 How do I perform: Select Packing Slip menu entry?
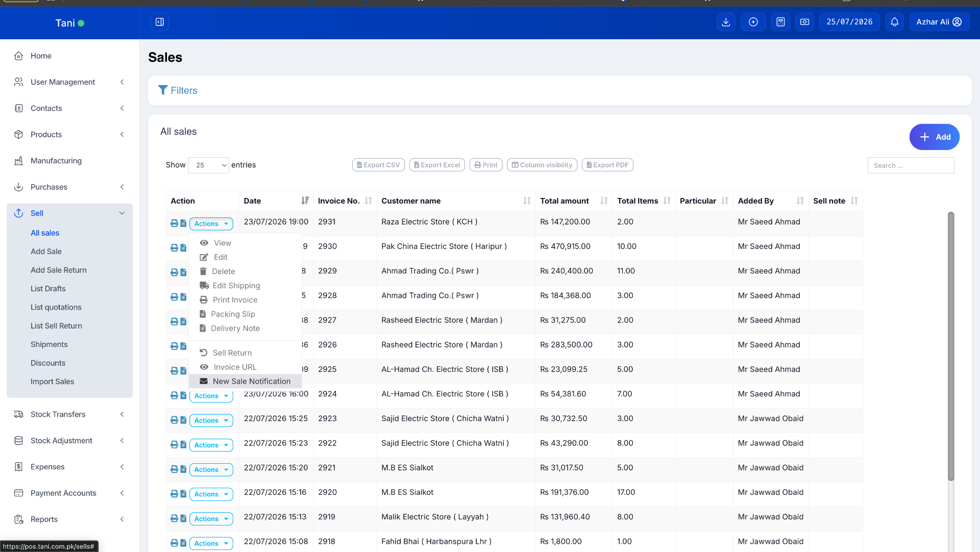pos(245,314)
